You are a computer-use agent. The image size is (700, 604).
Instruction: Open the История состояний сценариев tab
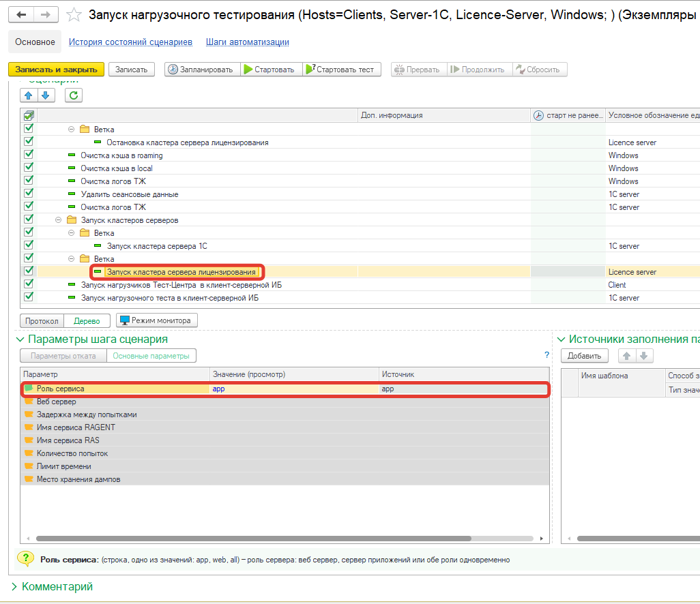[130, 42]
